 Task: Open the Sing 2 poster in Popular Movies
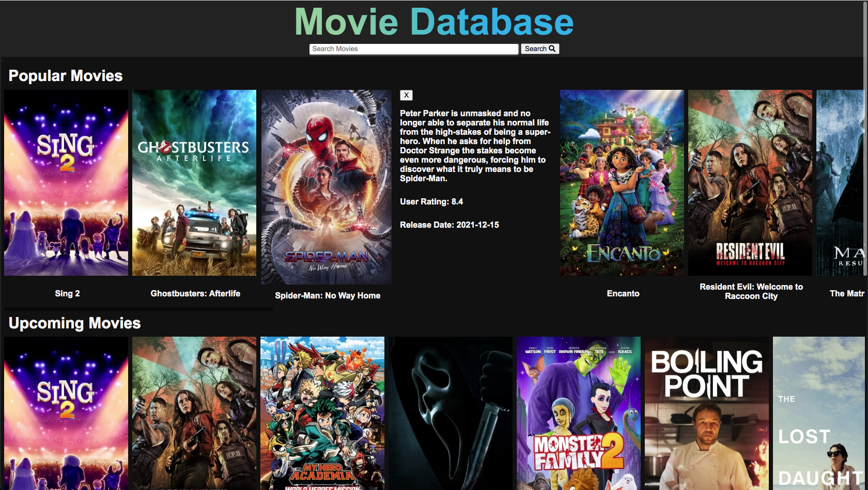pyautogui.click(x=66, y=183)
